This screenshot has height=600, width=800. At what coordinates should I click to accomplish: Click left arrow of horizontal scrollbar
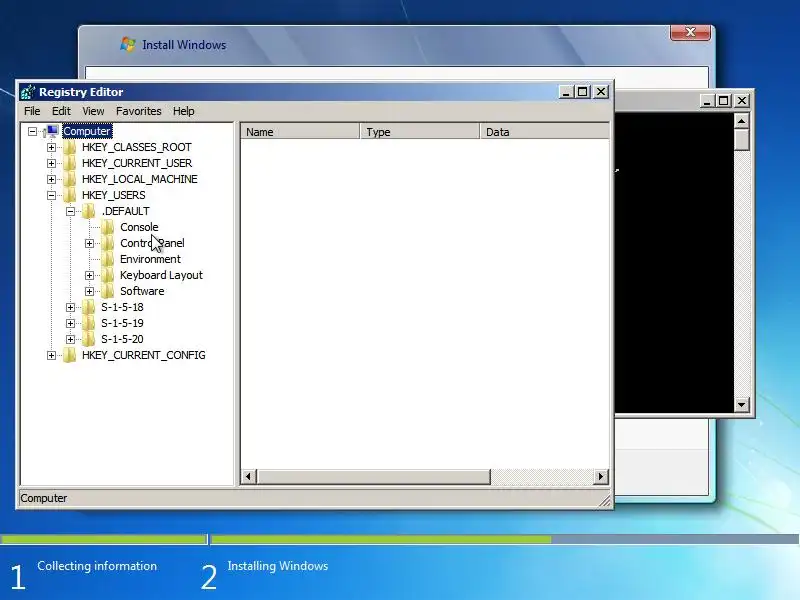pyautogui.click(x=248, y=477)
